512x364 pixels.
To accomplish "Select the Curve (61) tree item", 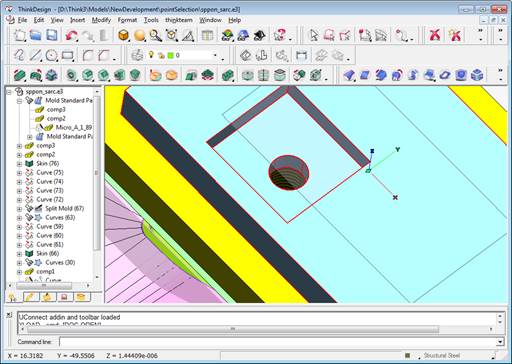I will (x=50, y=245).
